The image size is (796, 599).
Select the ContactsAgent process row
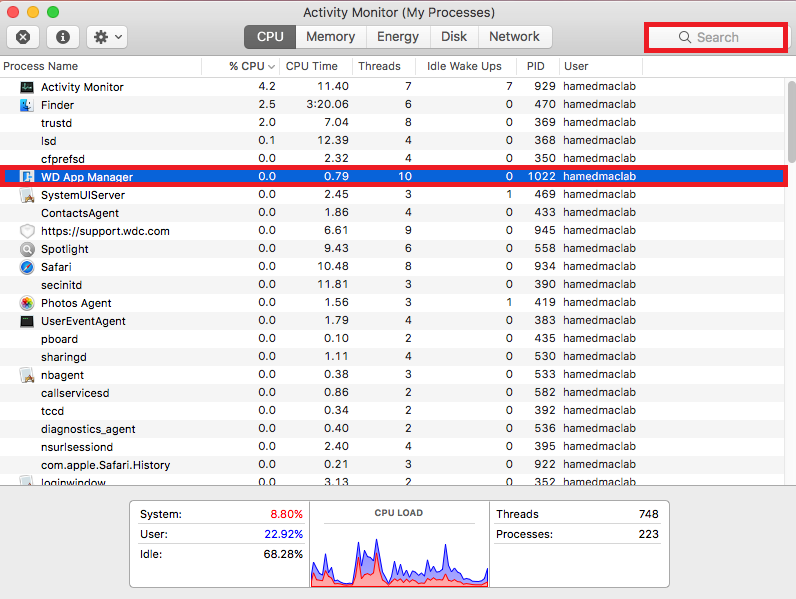click(392, 213)
